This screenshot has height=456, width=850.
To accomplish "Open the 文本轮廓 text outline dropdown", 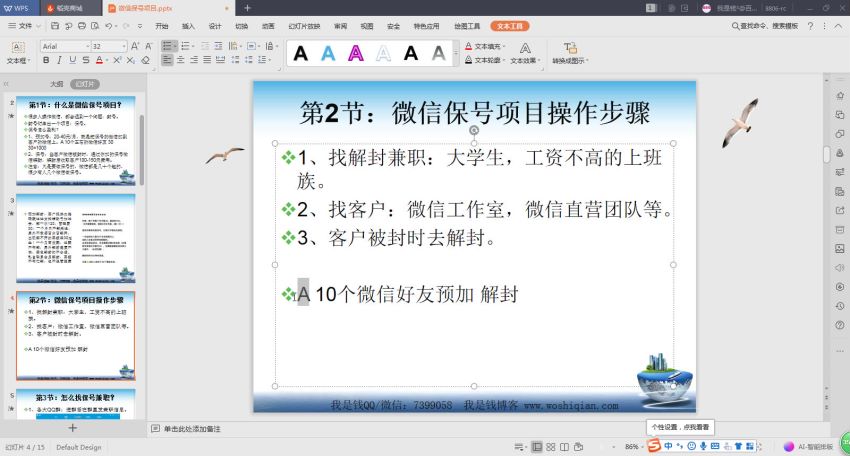I will [485, 60].
